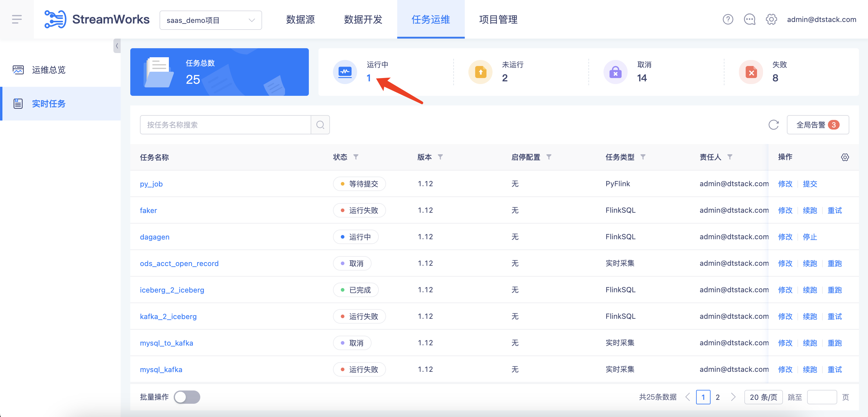Click 重试 for faker
The width and height of the screenshot is (868, 417).
[x=835, y=210]
